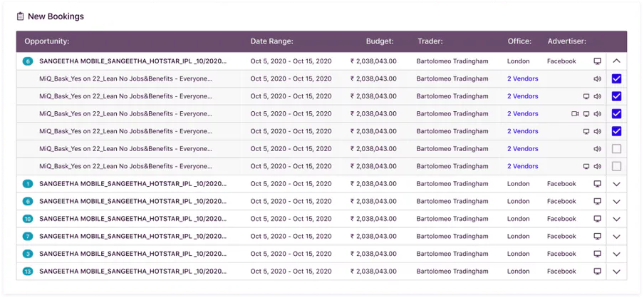Click the video camera icon in the sub-rows

(x=575, y=114)
